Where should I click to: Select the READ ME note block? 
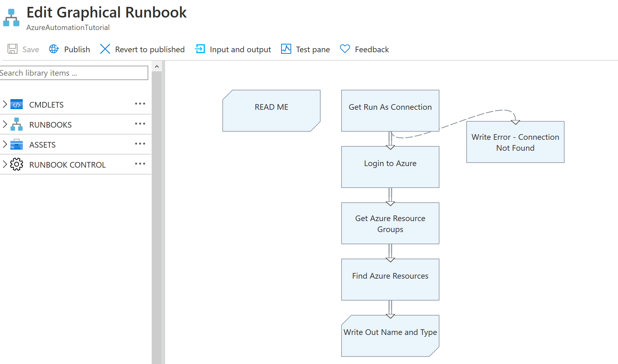pos(271,111)
